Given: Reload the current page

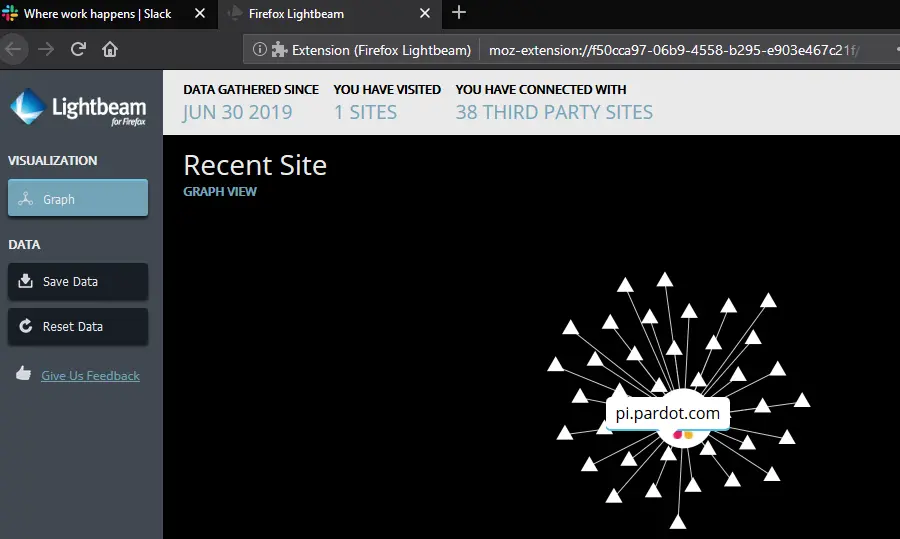Looking at the screenshot, I should pyautogui.click(x=78, y=49).
